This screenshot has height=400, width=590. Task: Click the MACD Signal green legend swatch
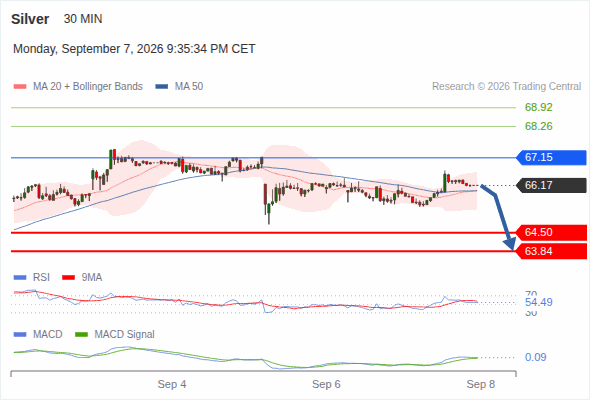[x=81, y=335]
